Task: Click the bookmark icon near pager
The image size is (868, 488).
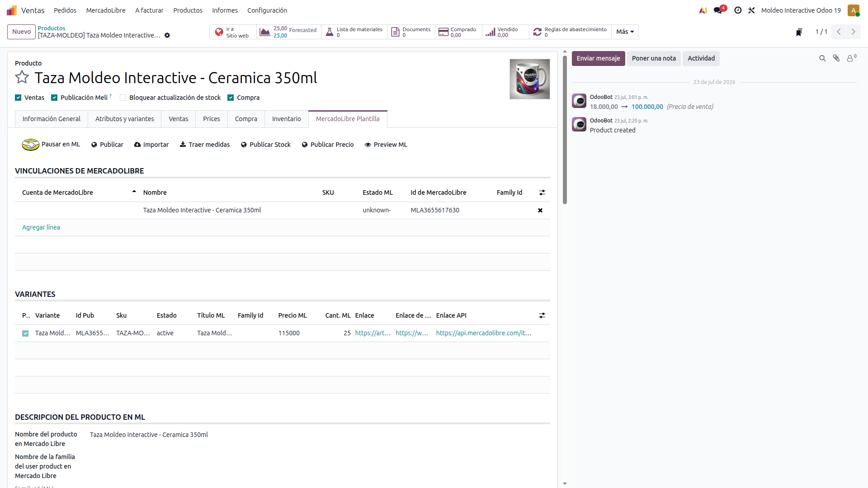Action: point(799,32)
